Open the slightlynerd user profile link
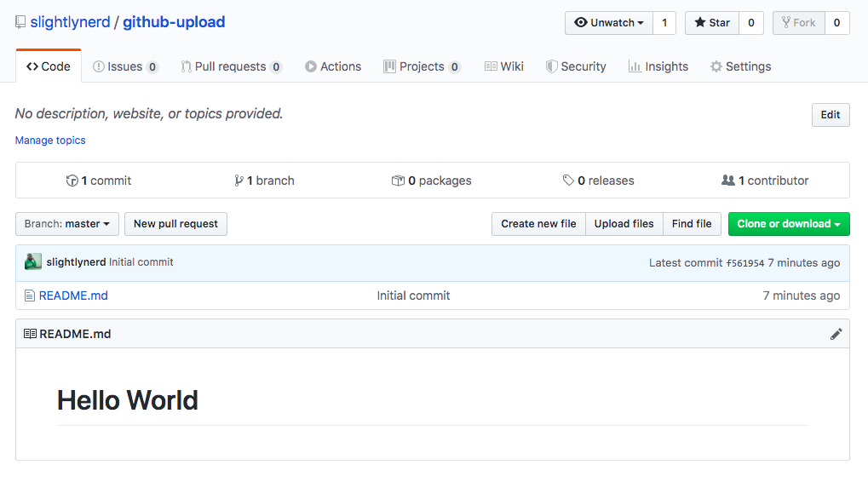 point(71,22)
